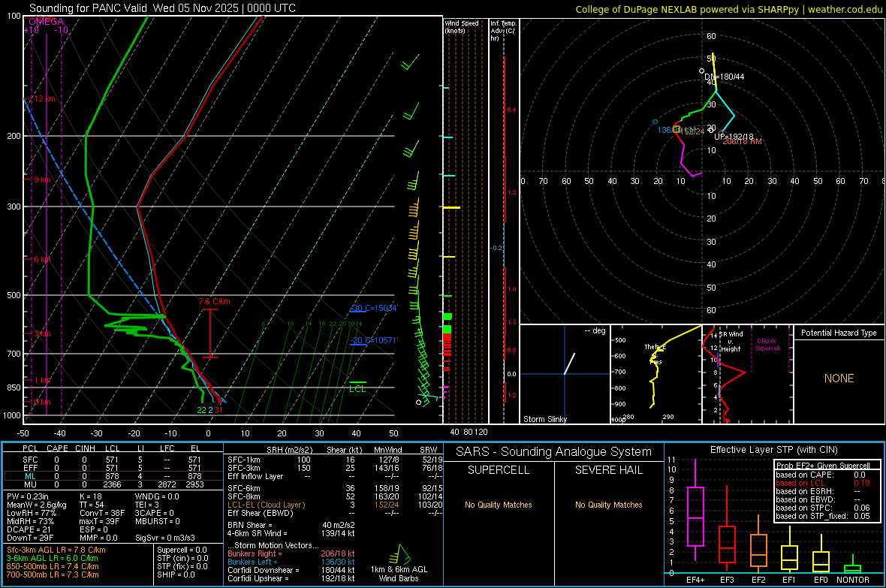886x588 pixels.
Task: Click the red '206/18 RM' hodograph label
Action: [742, 141]
